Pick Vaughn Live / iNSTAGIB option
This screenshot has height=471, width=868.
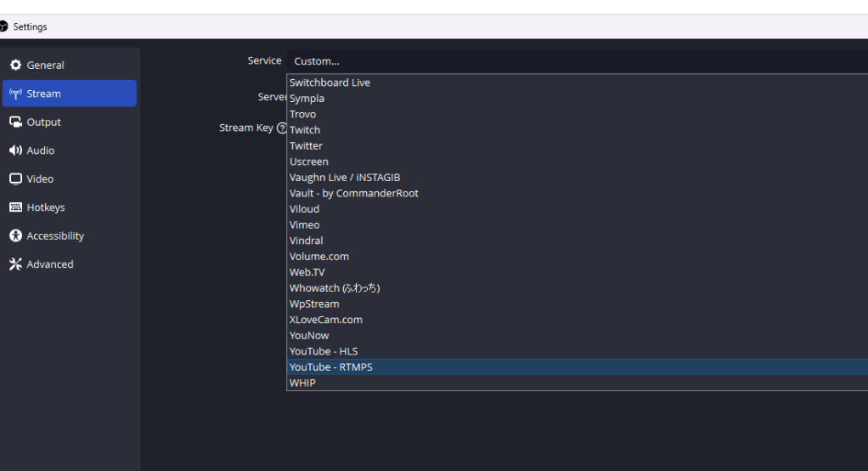point(578,178)
